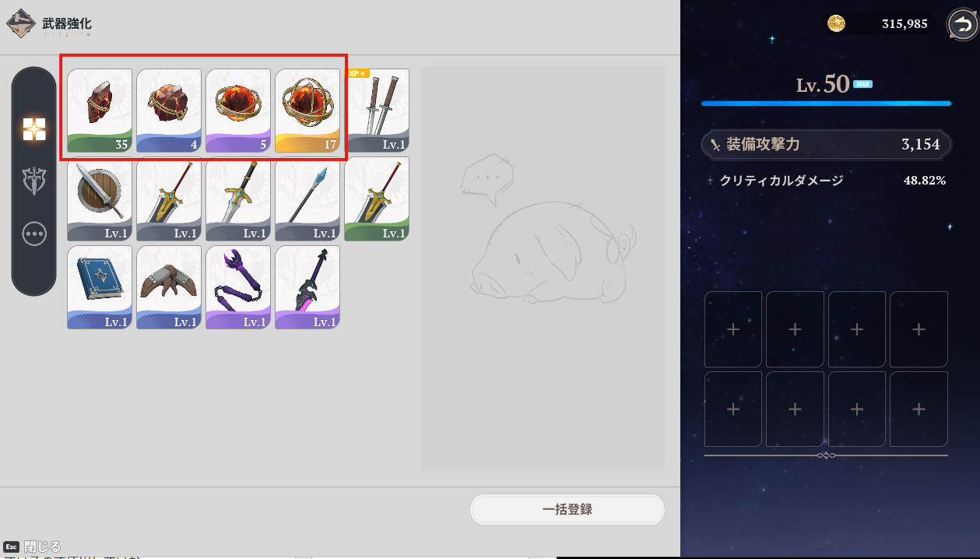Click the Esc 閉じる close label
Screen dimensions: 980x559
coord(32,547)
